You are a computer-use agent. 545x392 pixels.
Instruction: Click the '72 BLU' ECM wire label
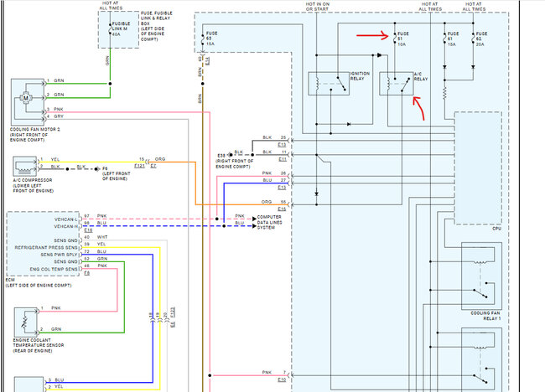pyautogui.click(x=96, y=251)
